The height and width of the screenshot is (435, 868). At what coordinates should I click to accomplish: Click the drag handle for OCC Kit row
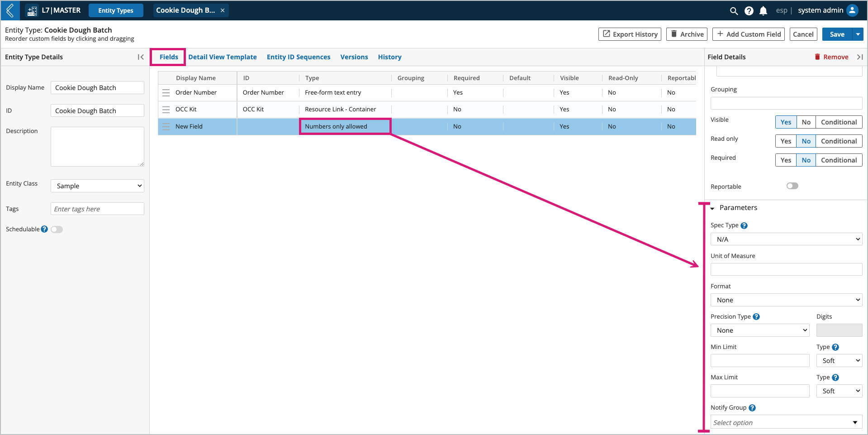point(166,110)
